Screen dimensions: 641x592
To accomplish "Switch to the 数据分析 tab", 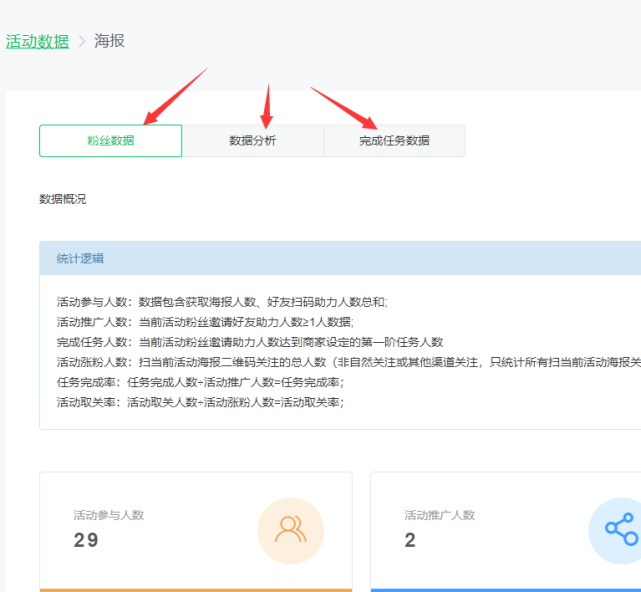I will [x=253, y=141].
